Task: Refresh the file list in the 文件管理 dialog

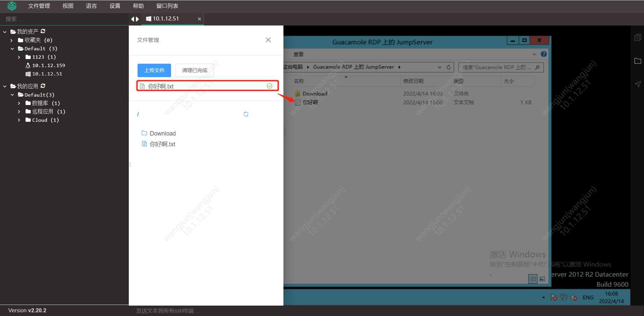Action: [246, 114]
